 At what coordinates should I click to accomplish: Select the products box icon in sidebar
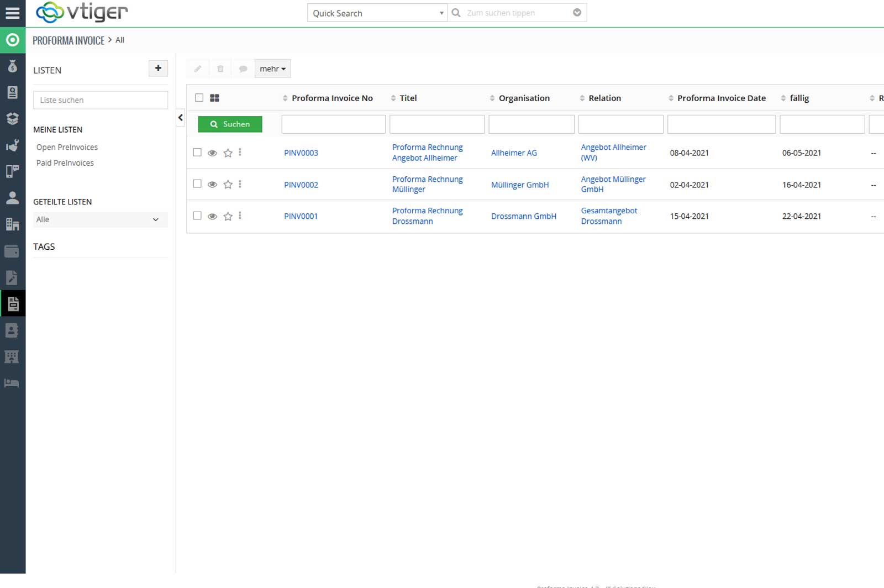point(12,118)
